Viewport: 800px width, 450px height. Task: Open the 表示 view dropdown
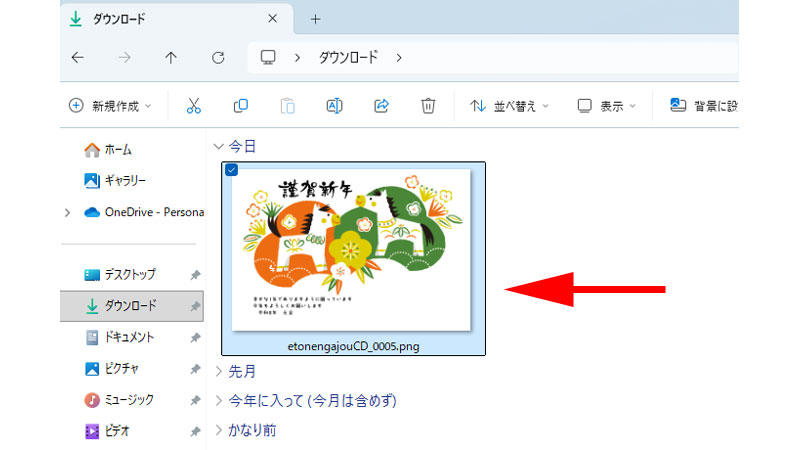tap(606, 105)
